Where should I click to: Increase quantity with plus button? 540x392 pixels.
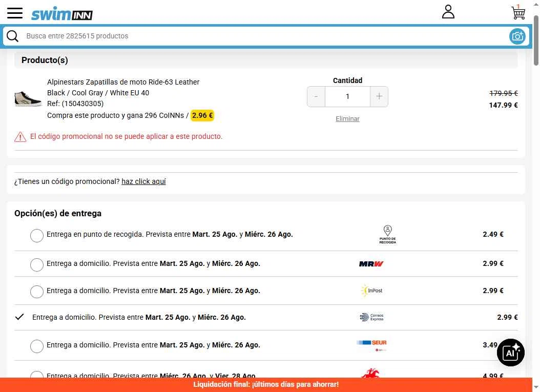point(379,96)
